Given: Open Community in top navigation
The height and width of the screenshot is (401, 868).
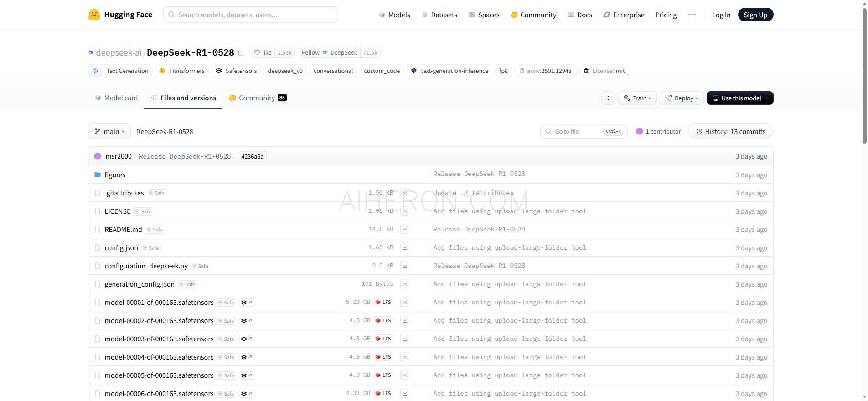Looking at the screenshot, I should 533,15.
